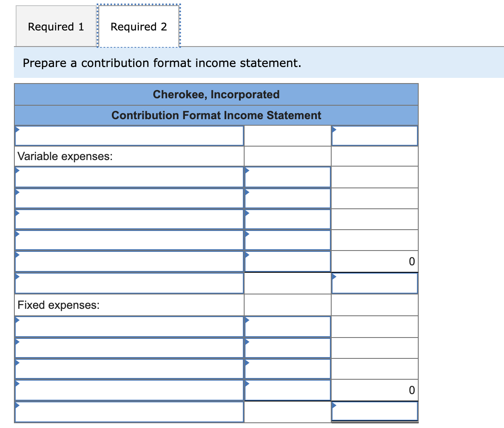This screenshot has height=428, width=504.
Task: Open the fifth variable expense label dropdown
Action: (129, 261)
